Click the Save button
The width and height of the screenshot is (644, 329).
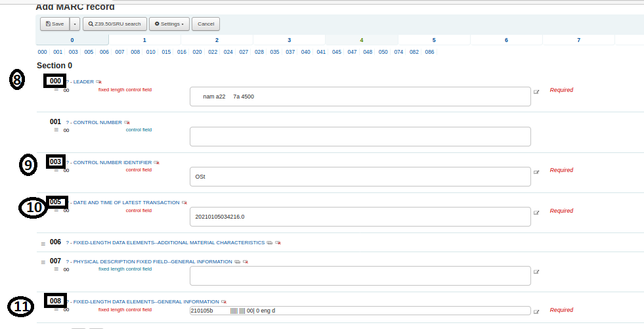pyautogui.click(x=55, y=24)
